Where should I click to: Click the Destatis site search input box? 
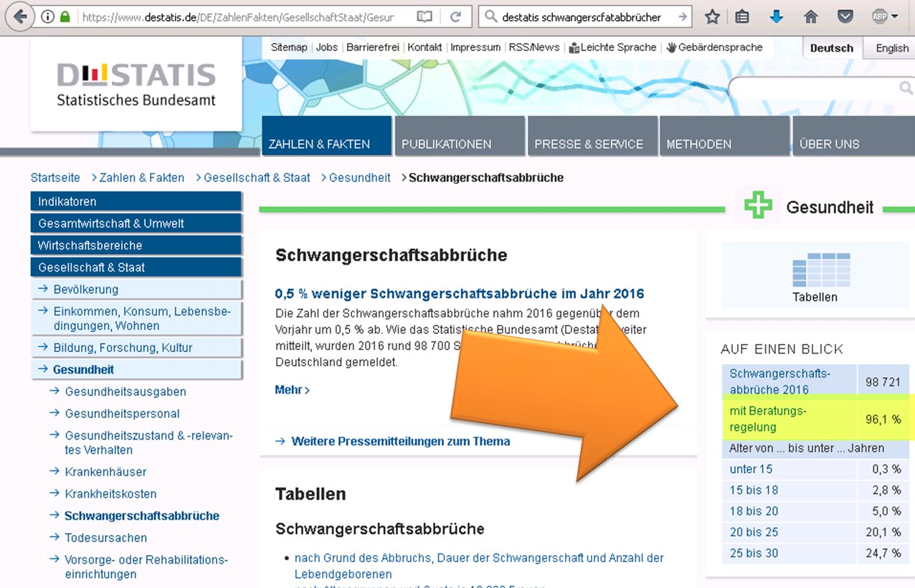814,88
